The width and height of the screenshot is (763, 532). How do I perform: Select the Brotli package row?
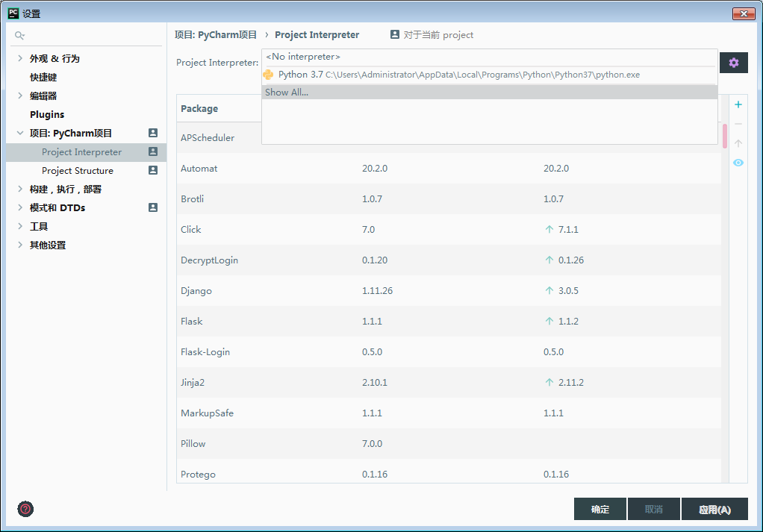pos(449,199)
